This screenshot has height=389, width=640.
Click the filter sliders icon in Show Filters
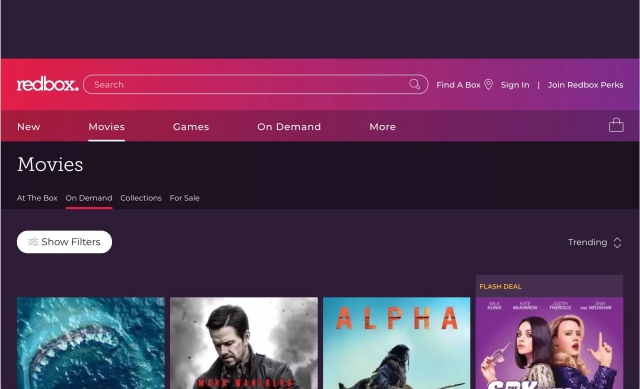pos(33,242)
